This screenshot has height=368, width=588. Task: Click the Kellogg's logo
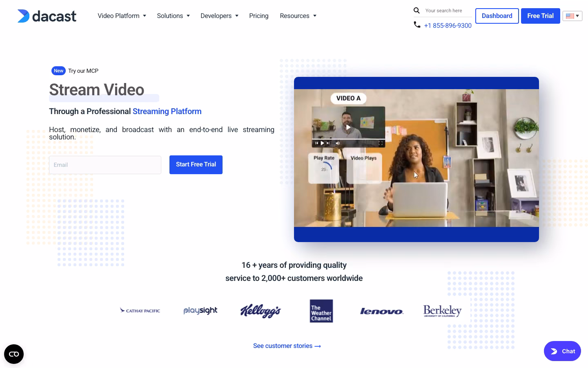(261, 311)
